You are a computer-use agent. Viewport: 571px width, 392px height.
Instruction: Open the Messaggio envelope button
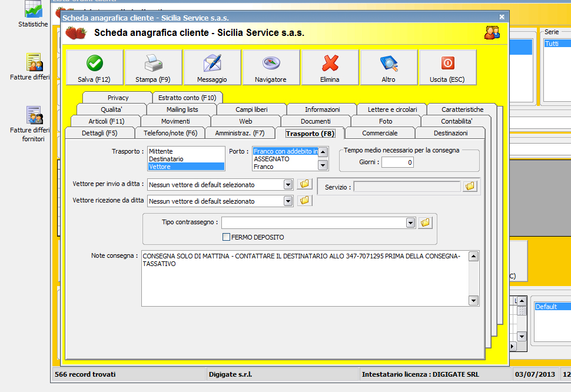(x=213, y=68)
